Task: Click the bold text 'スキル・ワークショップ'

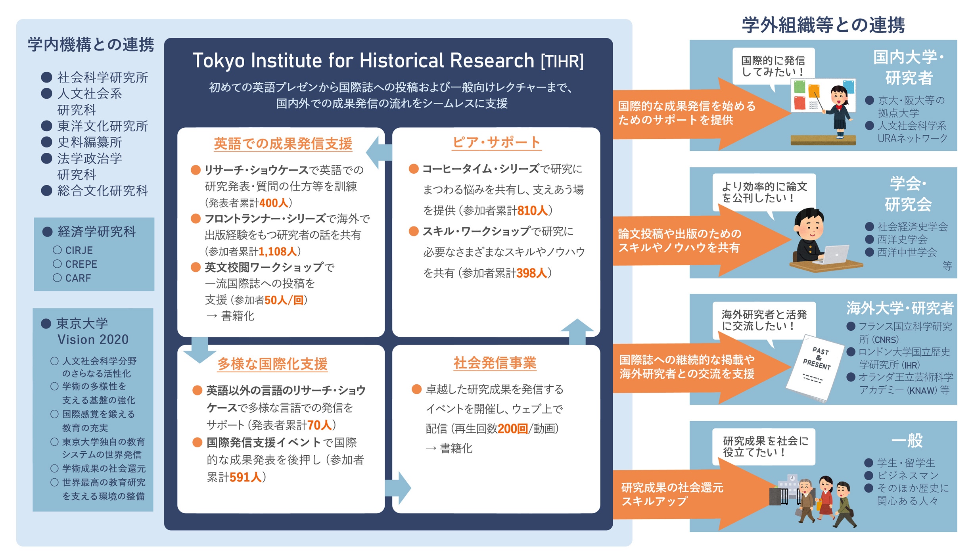Action: point(476,231)
